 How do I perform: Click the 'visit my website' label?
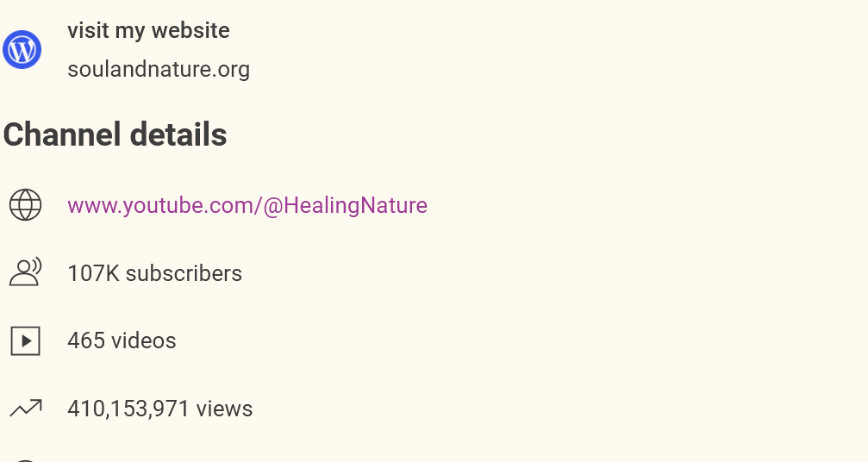coord(148,31)
